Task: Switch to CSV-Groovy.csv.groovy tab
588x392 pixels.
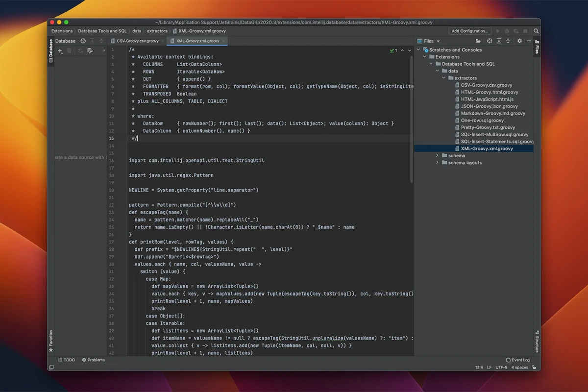Action: [137, 41]
